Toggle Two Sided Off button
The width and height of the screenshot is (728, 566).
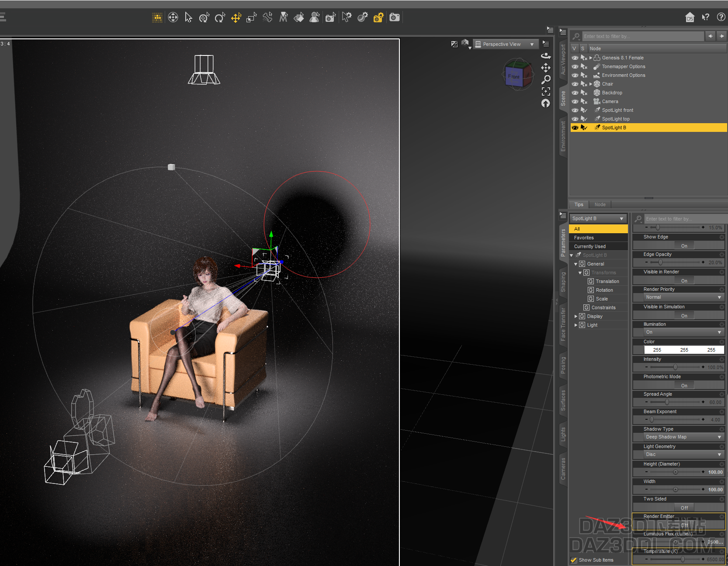684,508
